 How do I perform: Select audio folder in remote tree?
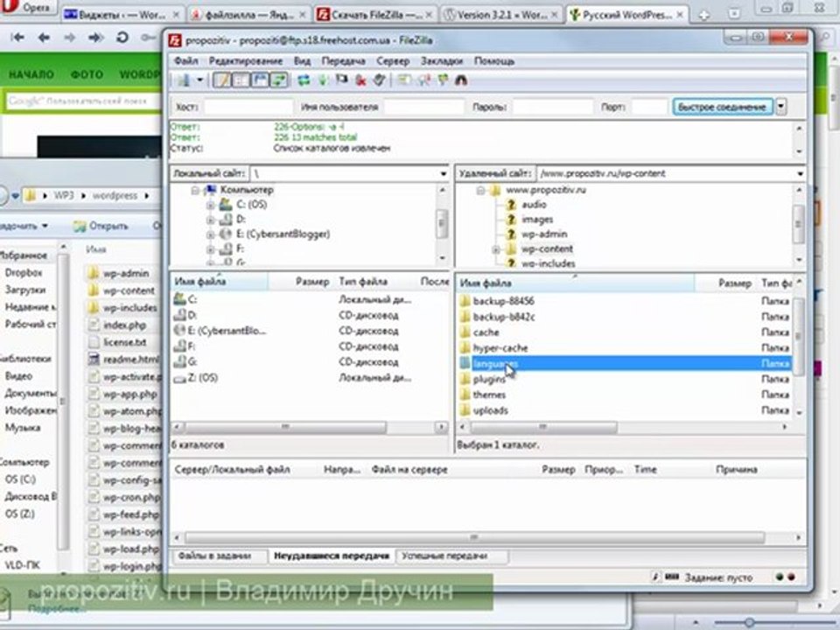click(534, 205)
